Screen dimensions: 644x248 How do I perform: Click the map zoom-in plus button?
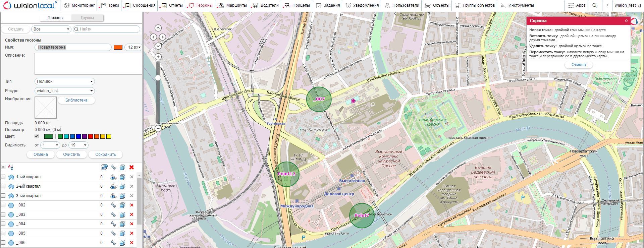point(158,57)
